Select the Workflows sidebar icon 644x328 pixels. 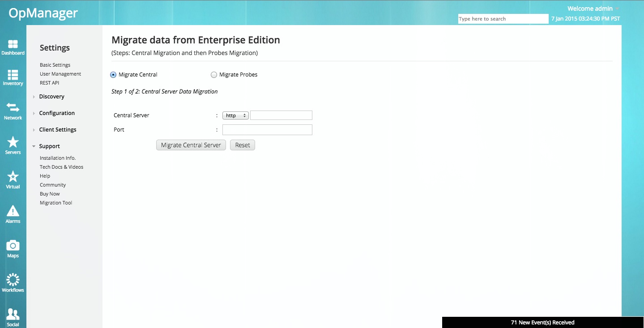click(13, 281)
